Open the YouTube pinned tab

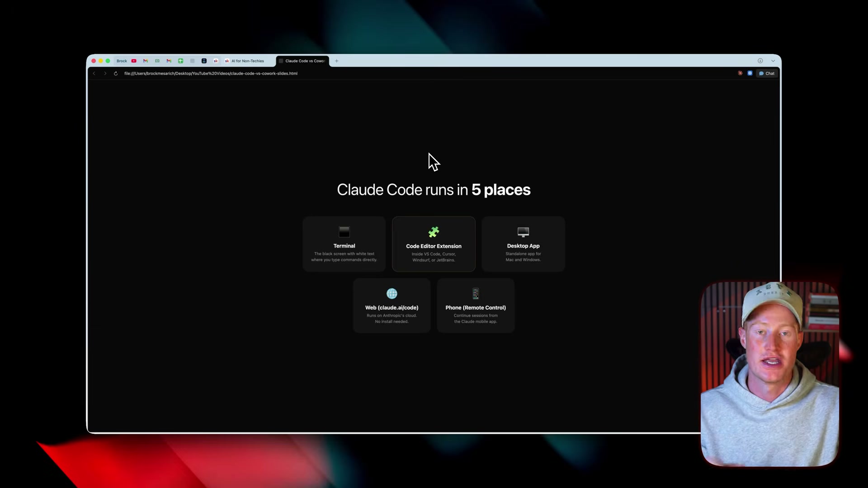click(134, 61)
